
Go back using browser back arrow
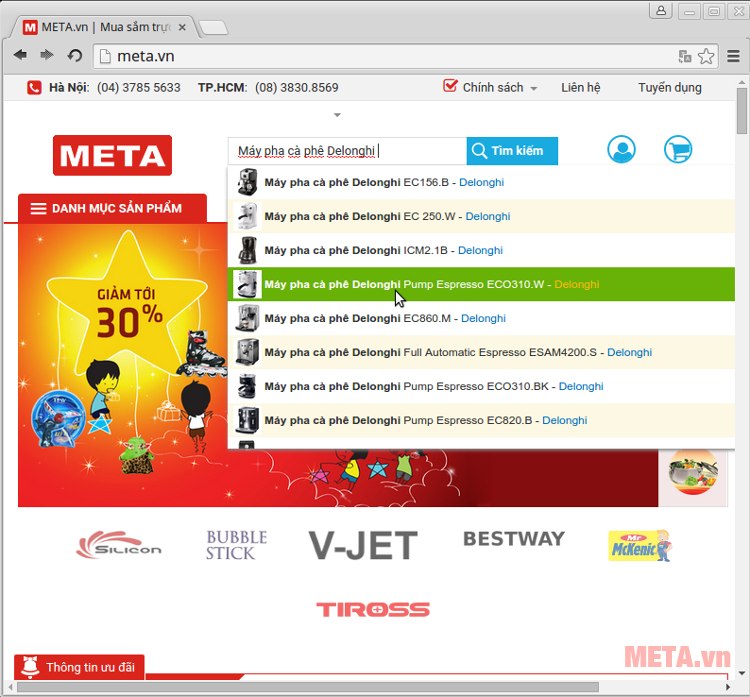click(20, 55)
